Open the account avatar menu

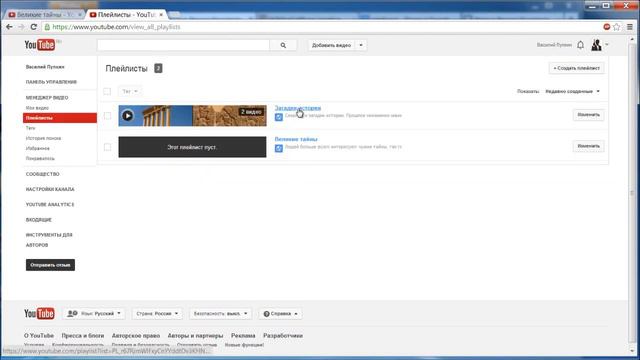pos(596,45)
